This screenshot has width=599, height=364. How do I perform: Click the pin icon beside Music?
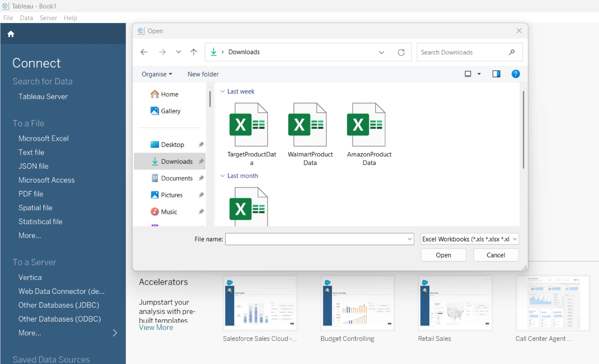click(x=201, y=212)
